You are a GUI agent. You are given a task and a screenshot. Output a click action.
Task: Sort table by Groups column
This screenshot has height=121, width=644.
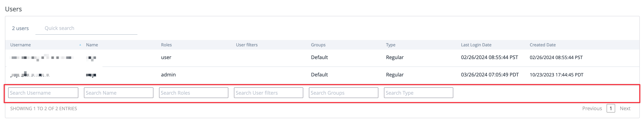click(318, 45)
